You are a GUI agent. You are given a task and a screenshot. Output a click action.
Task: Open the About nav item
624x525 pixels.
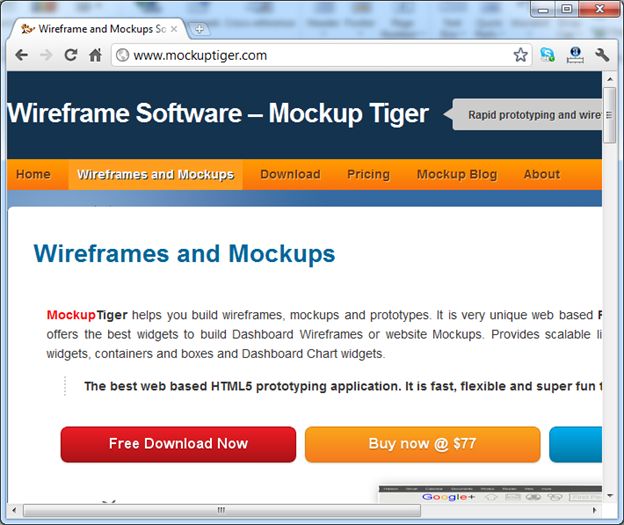pyautogui.click(x=542, y=174)
